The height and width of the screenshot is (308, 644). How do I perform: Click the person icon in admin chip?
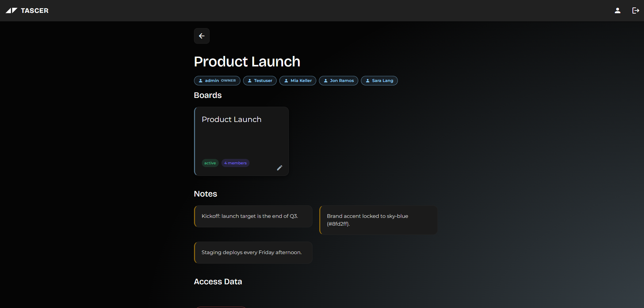[200, 81]
